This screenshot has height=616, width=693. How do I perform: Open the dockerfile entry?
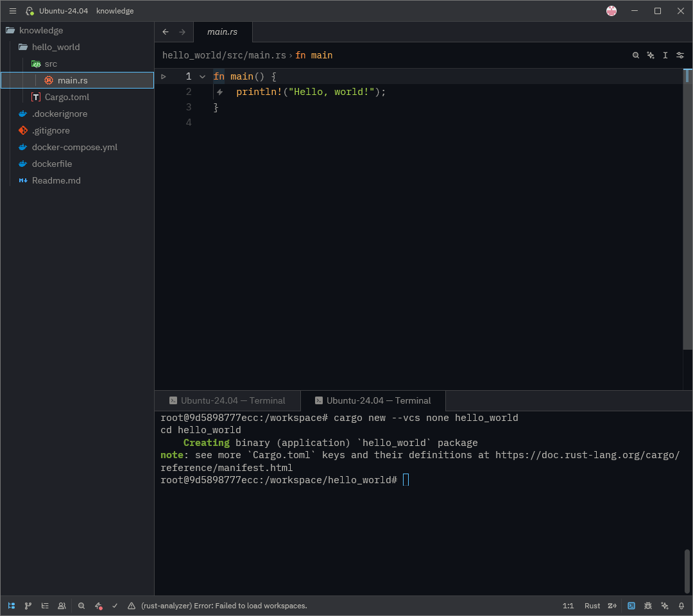coord(78,164)
